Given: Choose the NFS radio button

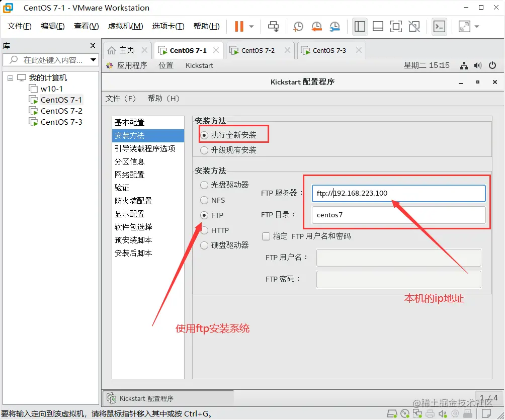Looking at the screenshot, I should tap(204, 200).
